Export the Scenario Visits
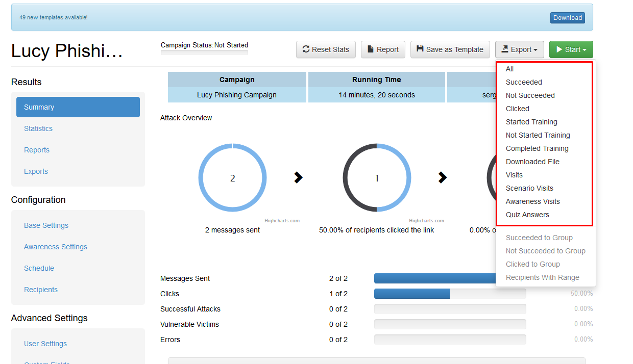This screenshot has height=364, width=633. [x=529, y=188]
